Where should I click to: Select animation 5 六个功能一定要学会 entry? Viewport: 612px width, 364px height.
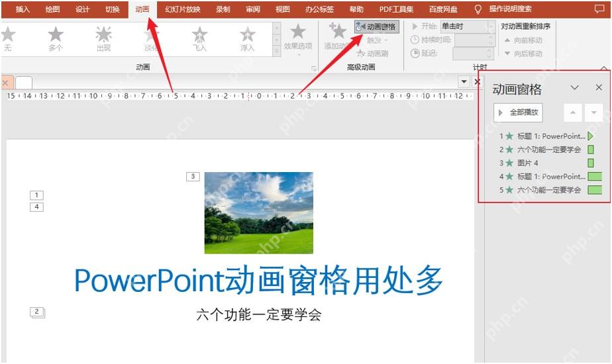pyautogui.click(x=546, y=190)
